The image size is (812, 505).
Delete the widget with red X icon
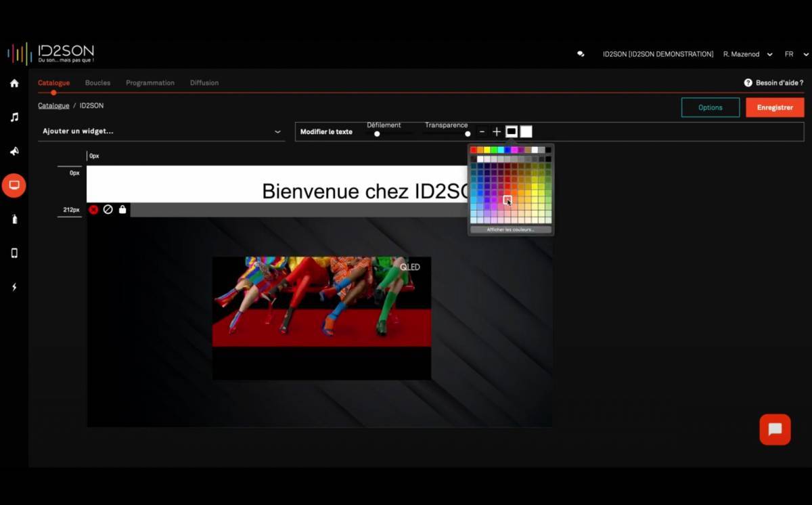pyautogui.click(x=93, y=210)
